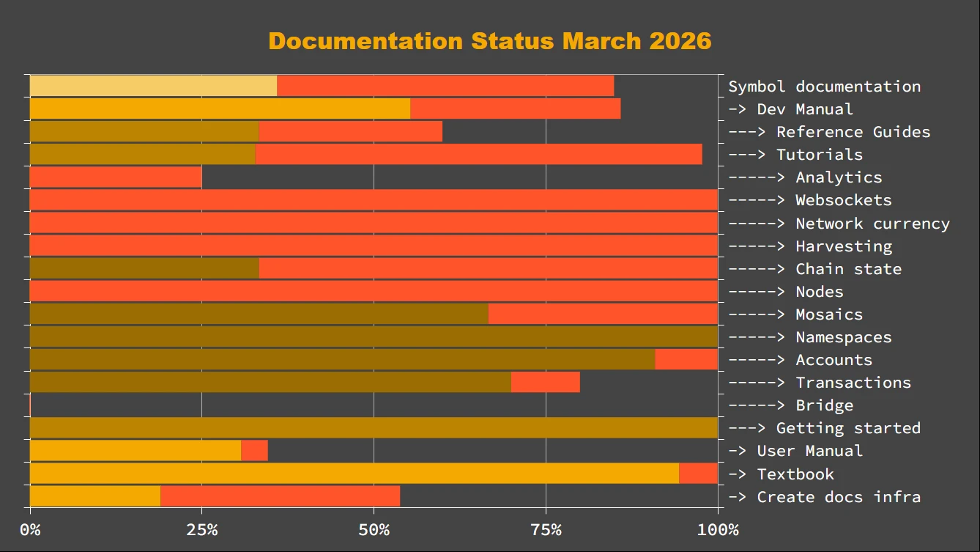Screen dimensions: 980x552
Task: Select the brown segment of the Mosaics bar
Action: pos(259,314)
